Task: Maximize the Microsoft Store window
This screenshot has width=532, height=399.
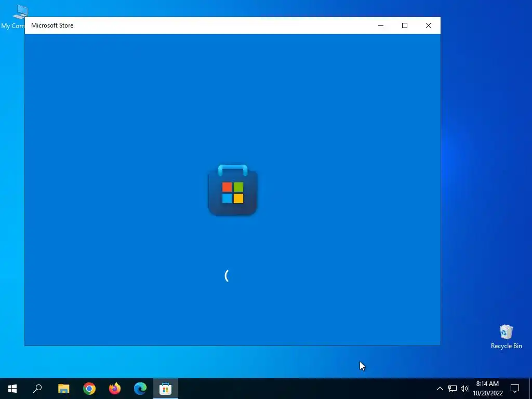Action: pyautogui.click(x=404, y=25)
